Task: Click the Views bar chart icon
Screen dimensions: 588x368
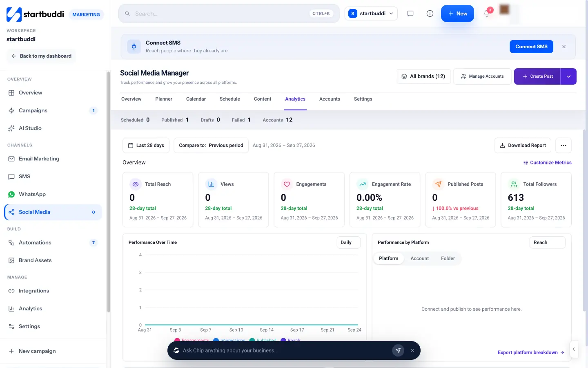Action: click(x=211, y=184)
